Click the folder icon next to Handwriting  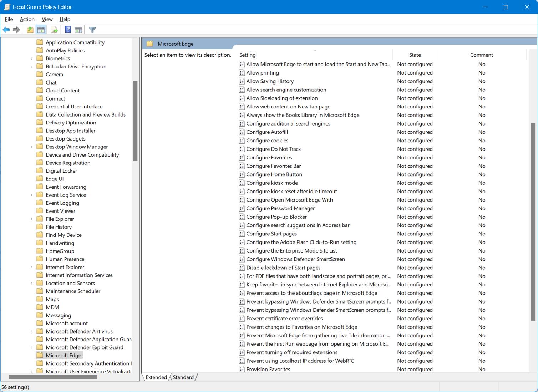pyautogui.click(x=40, y=243)
